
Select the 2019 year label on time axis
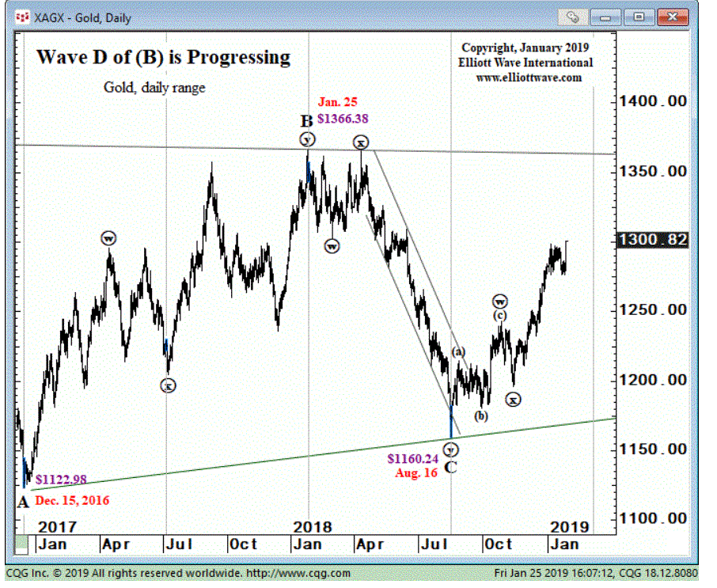(568, 526)
